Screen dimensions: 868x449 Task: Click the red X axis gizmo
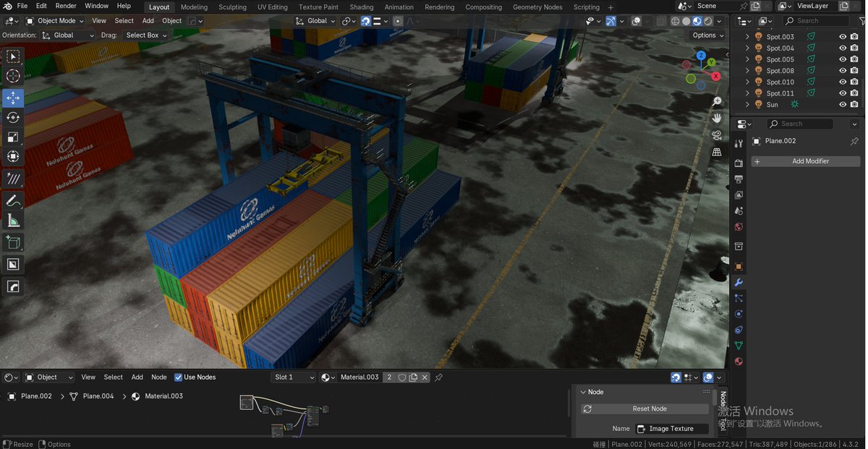pyautogui.click(x=716, y=76)
